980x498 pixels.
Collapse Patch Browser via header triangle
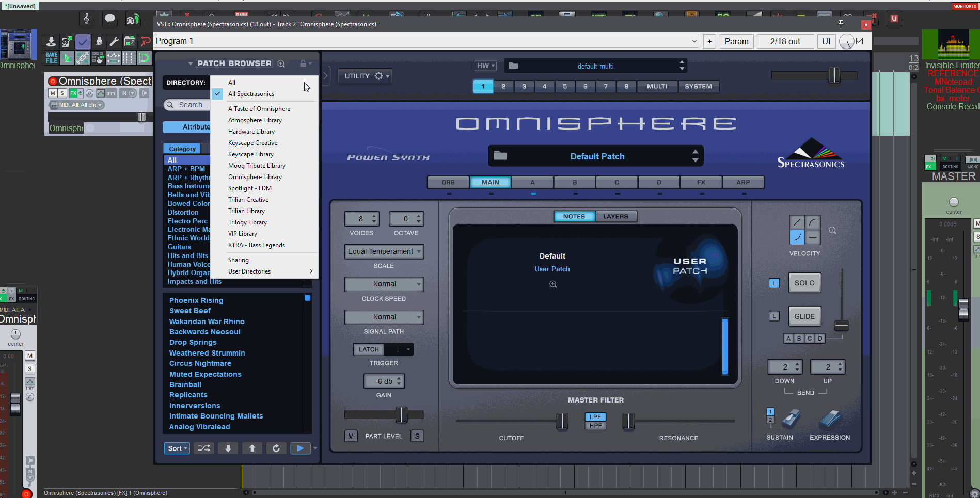191,63
